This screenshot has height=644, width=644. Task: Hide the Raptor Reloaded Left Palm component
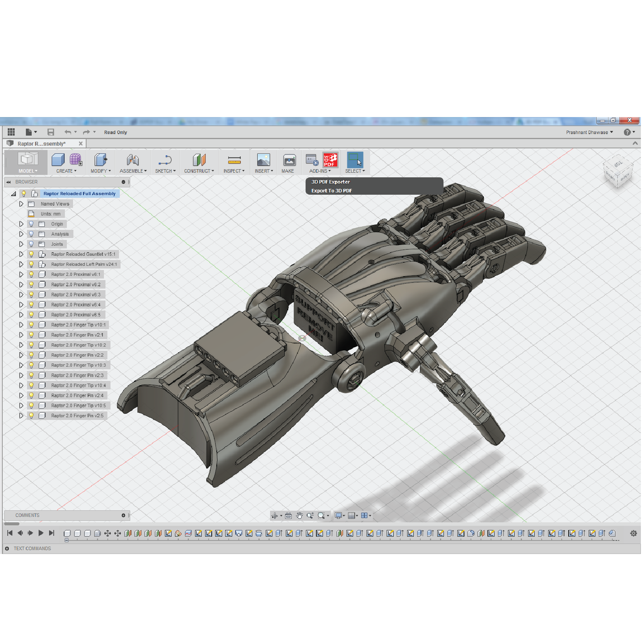31,264
